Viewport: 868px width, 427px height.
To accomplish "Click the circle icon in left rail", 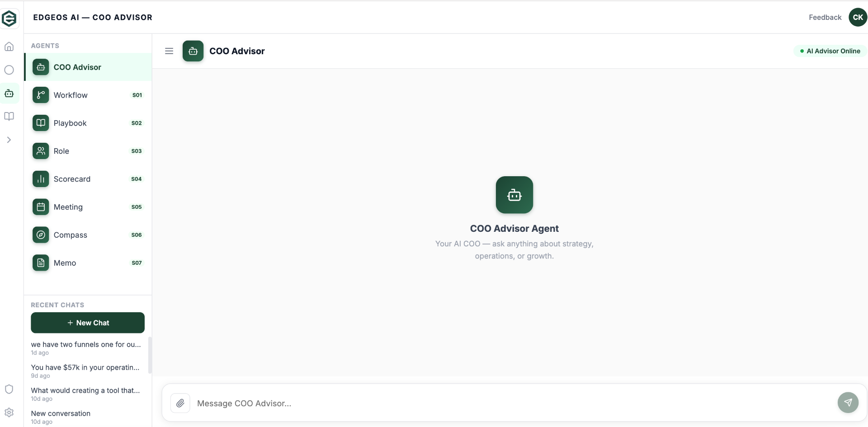I will point(9,70).
